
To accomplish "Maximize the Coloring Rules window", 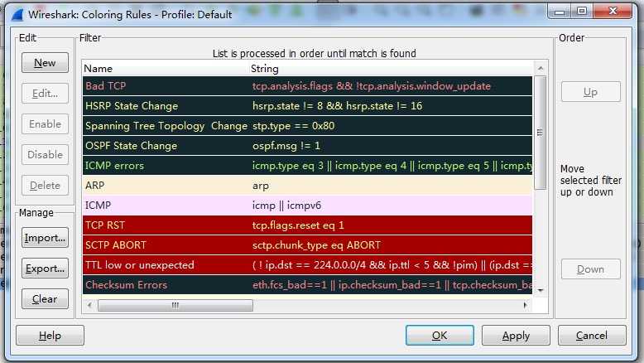I will pos(582,11).
